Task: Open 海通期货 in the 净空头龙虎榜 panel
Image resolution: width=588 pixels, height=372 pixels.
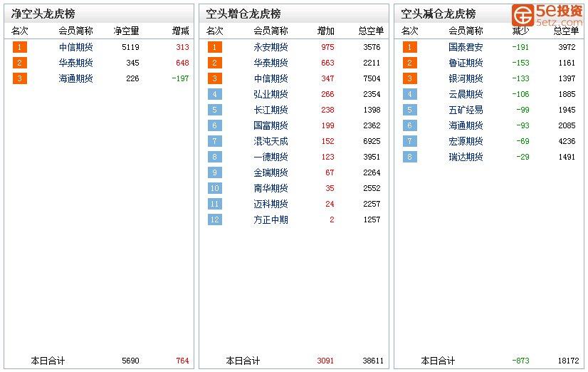Action: click(75, 78)
